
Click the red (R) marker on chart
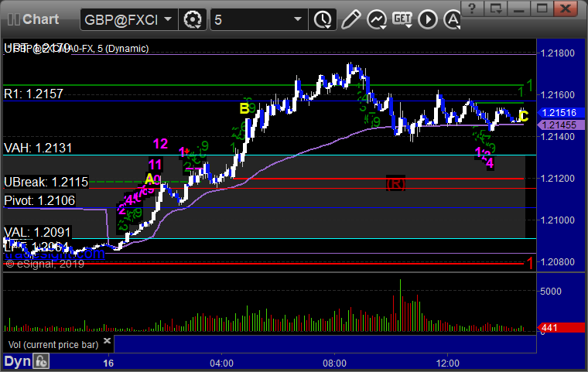(395, 184)
